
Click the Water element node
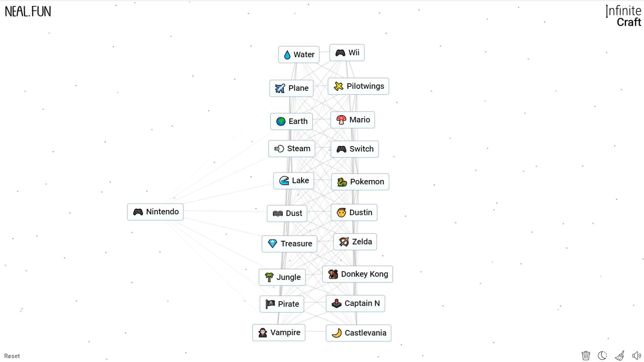tap(299, 54)
